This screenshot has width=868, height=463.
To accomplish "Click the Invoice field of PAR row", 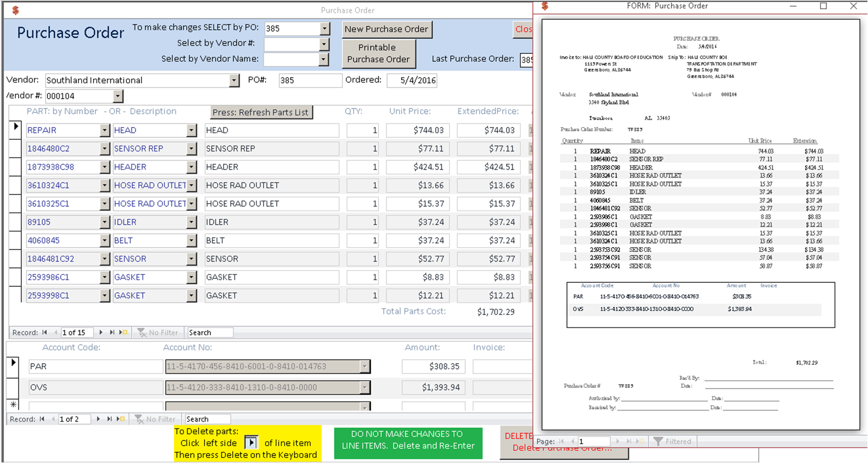I will click(x=502, y=366).
